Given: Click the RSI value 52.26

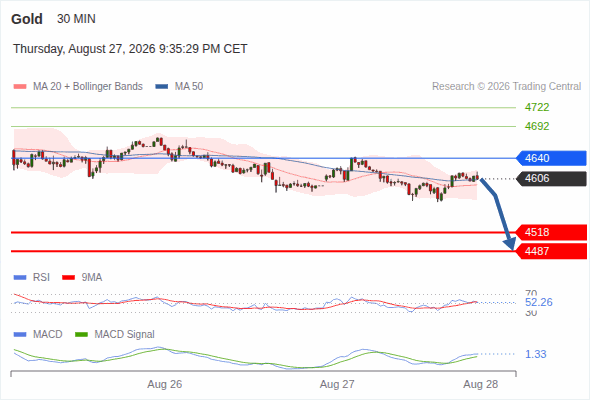Looking at the screenshot, I should (539, 302).
